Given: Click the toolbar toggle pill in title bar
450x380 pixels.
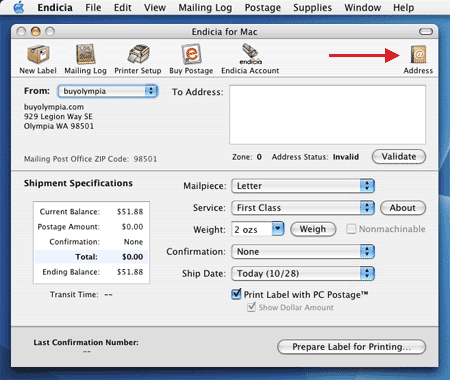Looking at the screenshot, I should click(426, 32).
